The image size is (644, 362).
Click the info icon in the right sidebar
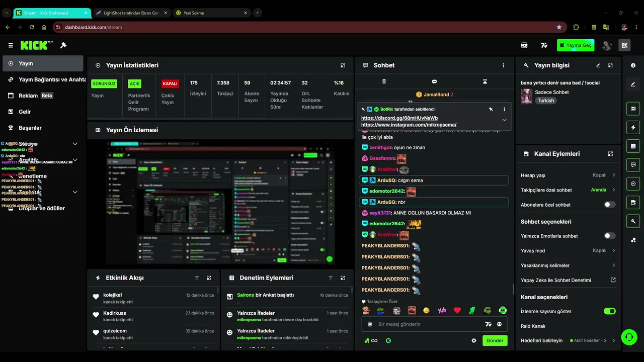coord(633,65)
